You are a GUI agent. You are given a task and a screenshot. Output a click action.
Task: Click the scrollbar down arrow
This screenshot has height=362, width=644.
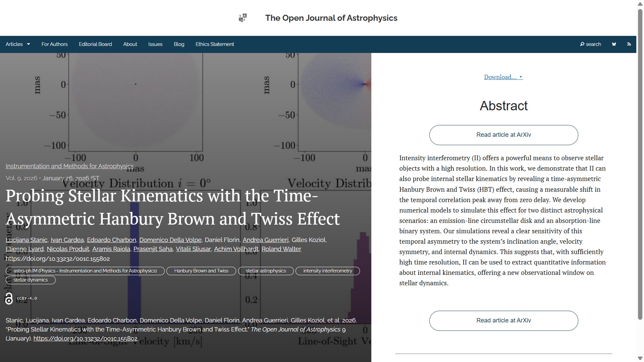pos(640,358)
